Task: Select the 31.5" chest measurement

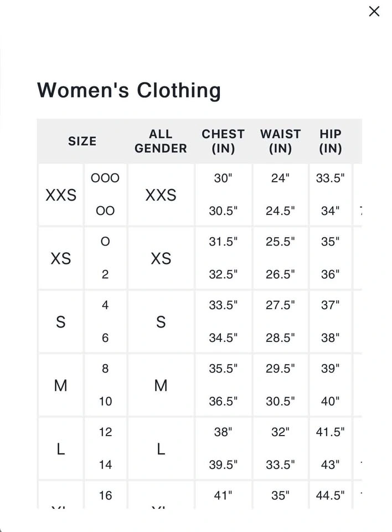Action: pyautogui.click(x=223, y=242)
